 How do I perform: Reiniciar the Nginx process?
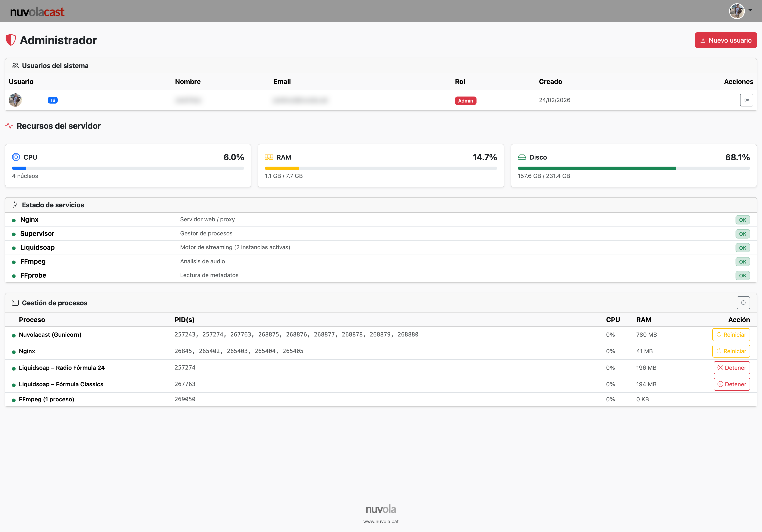click(731, 351)
